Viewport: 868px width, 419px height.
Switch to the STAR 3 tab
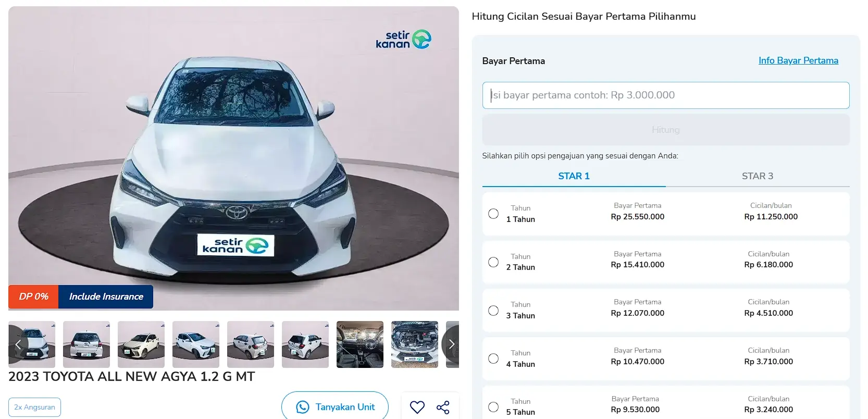click(758, 176)
